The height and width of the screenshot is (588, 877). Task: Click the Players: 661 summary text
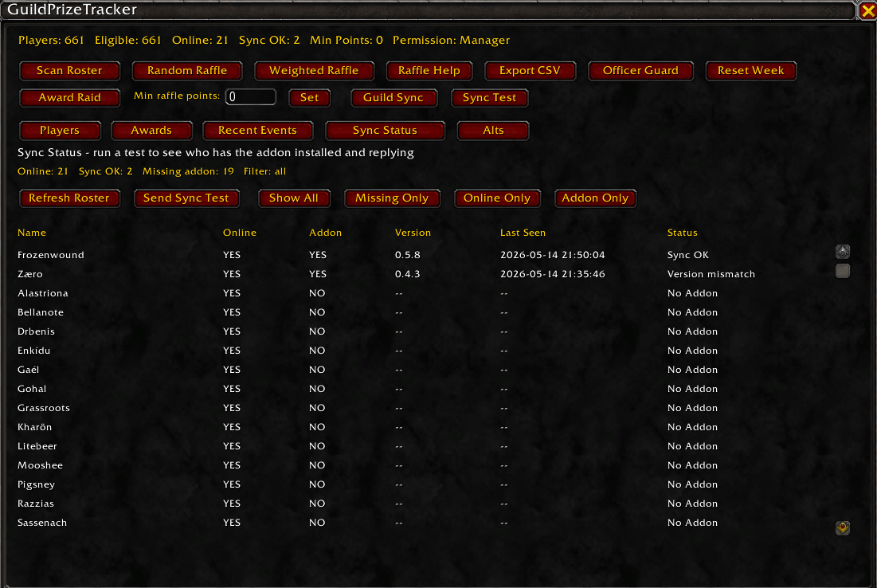(x=51, y=41)
